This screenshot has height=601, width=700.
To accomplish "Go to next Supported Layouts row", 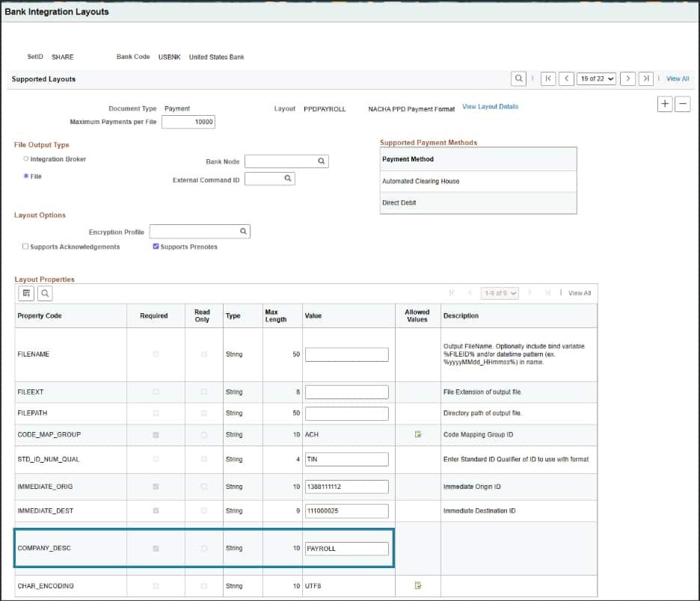I will [627, 78].
